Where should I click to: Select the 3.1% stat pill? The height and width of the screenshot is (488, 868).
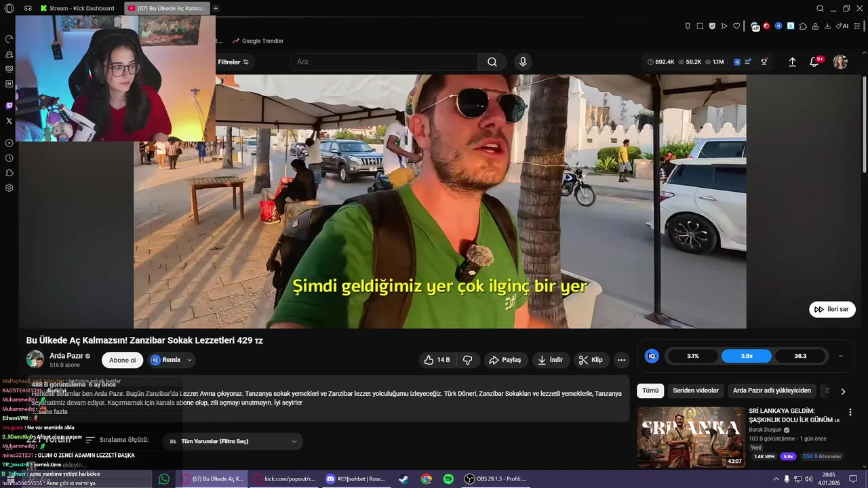(693, 356)
